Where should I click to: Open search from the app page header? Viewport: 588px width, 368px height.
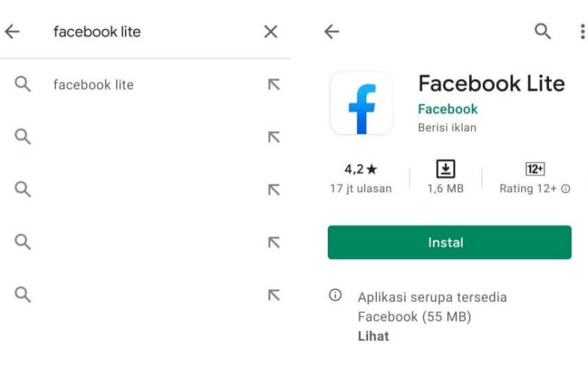tap(542, 31)
